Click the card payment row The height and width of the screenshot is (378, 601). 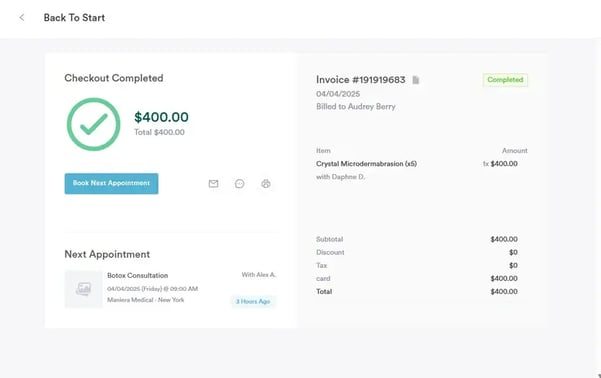pos(417,278)
